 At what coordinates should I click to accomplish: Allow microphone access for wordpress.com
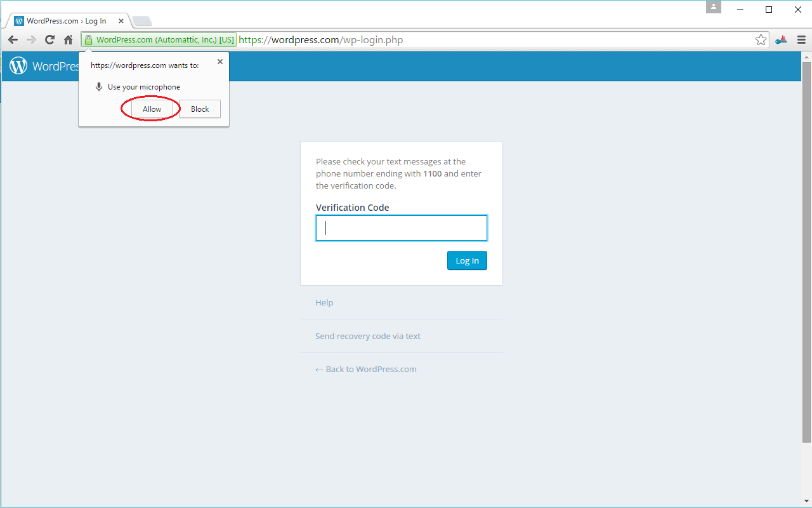click(152, 109)
